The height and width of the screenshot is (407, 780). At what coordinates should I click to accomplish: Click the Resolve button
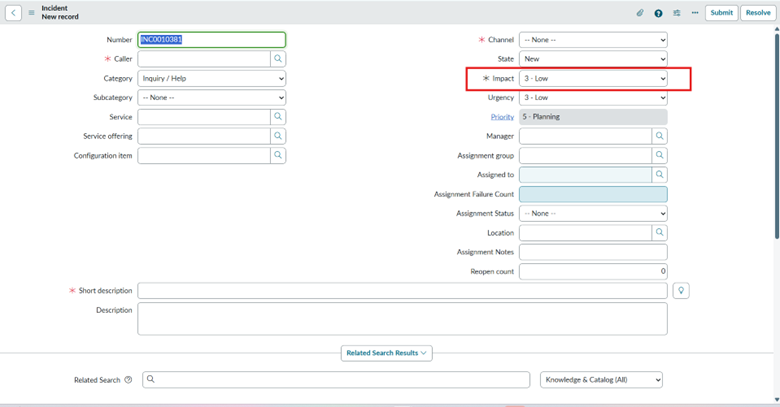(x=758, y=13)
